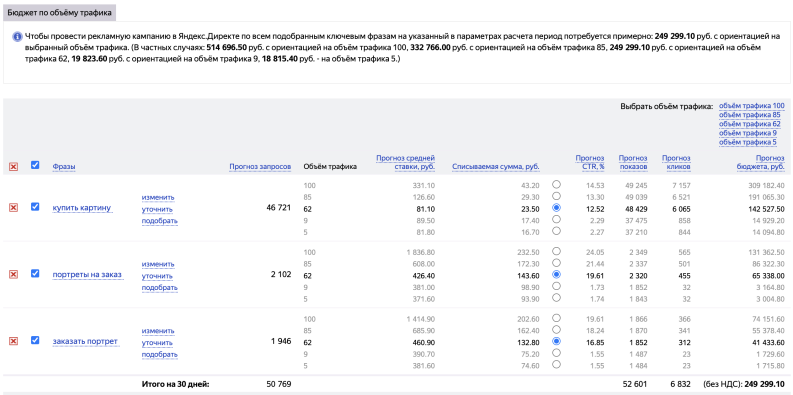The width and height of the screenshot is (793, 395).
Task: Apply 'объём трафика 5' to all phrases
Action: point(747,142)
